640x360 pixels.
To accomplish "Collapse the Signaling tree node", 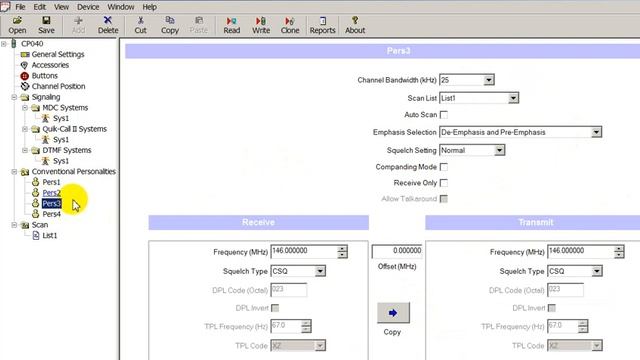I will 14,97.
